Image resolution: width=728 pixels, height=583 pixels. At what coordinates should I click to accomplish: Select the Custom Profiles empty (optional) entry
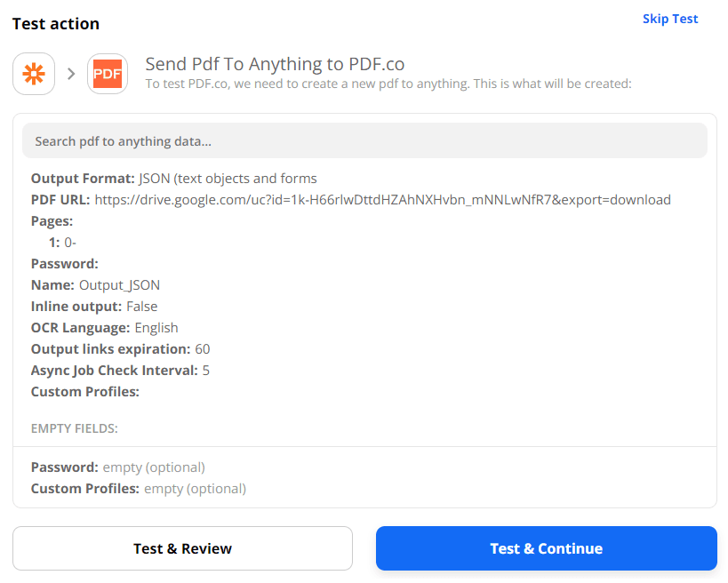(x=139, y=488)
